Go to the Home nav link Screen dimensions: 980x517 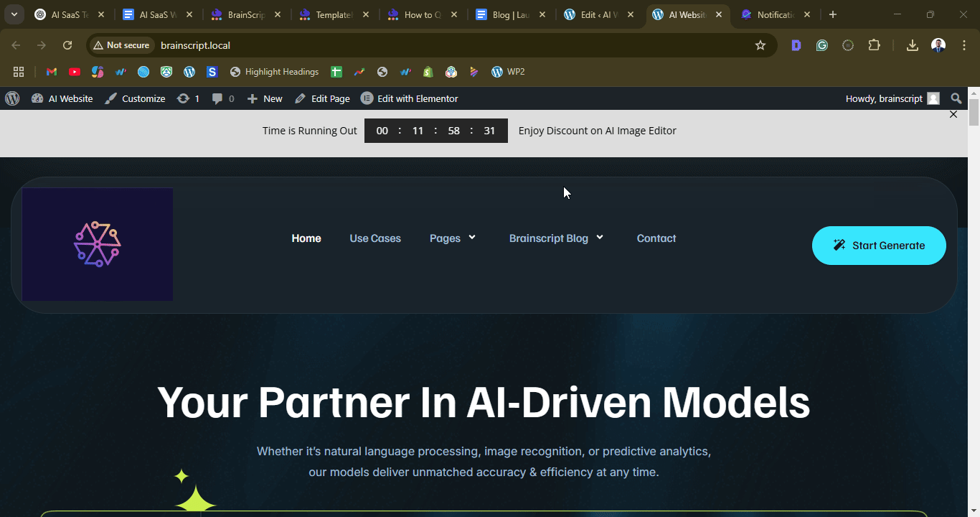click(x=306, y=238)
